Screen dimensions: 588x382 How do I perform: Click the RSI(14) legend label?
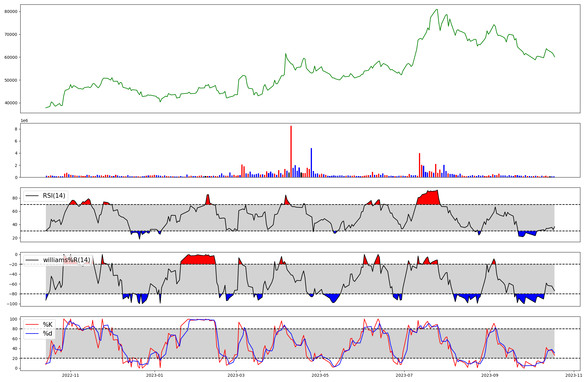point(54,196)
